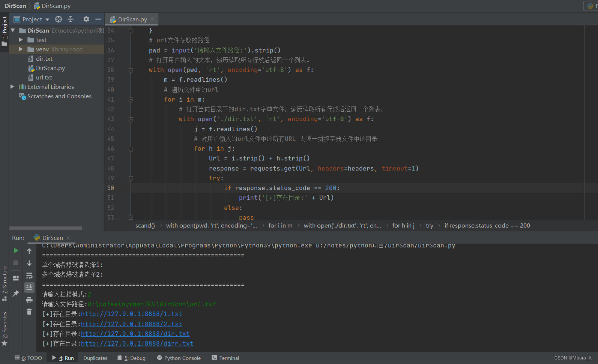
Task: Open the Run tool window tab
Action: coord(63,358)
